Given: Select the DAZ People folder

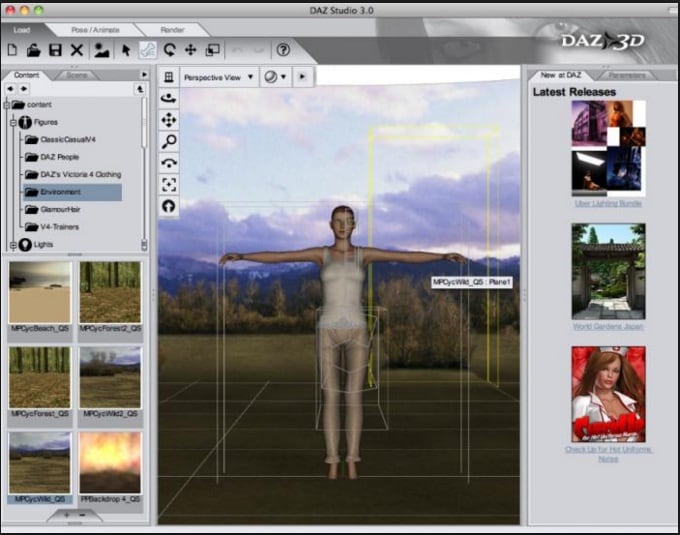Looking at the screenshot, I should tap(52, 157).
